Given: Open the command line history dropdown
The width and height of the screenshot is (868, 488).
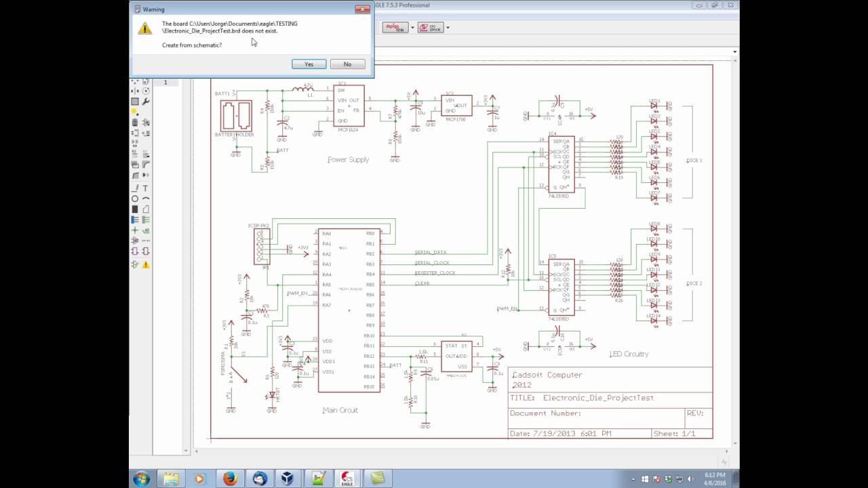Looking at the screenshot, I should point(735,51).
